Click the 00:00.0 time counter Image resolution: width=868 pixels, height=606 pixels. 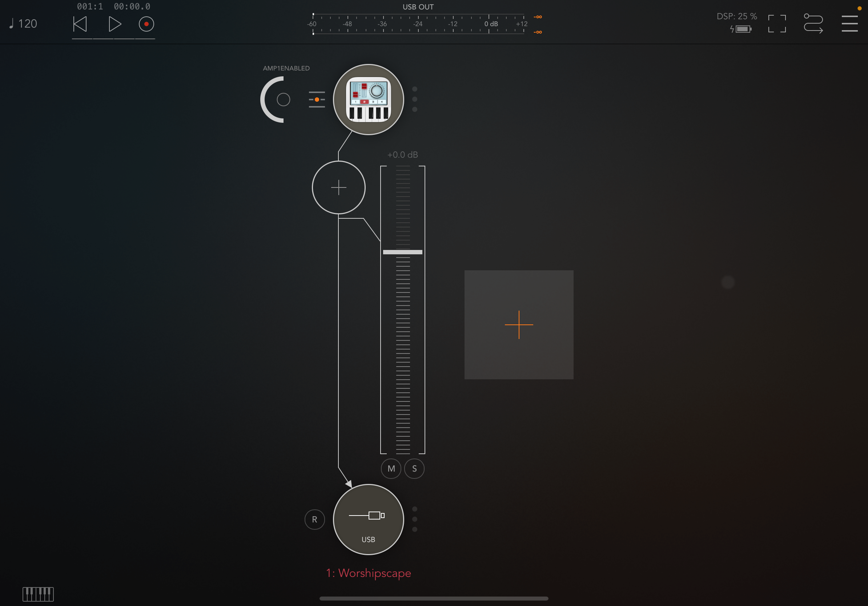pyautogui.click(x=132, y=7)
